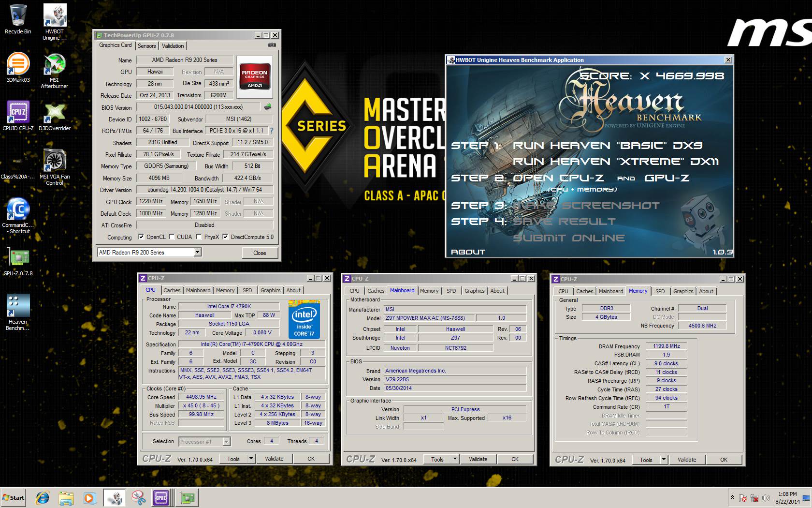Open Windows Media Player taskbar icon

pyautogui.click(x=89, y=498)
